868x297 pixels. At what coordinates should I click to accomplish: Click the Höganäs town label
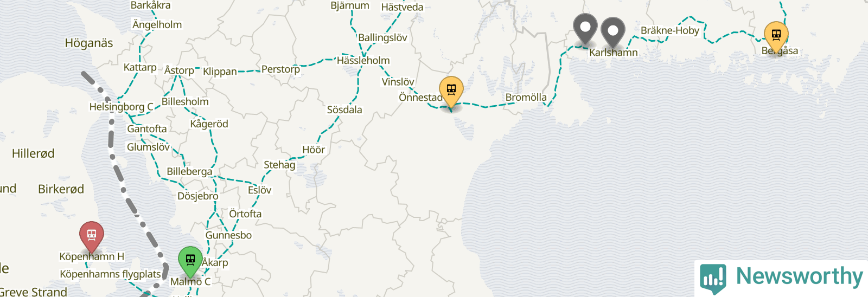[x=89, y=43]
